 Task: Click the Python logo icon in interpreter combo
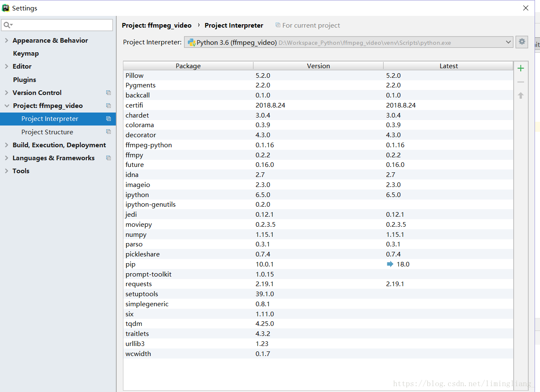coord(192,42)
